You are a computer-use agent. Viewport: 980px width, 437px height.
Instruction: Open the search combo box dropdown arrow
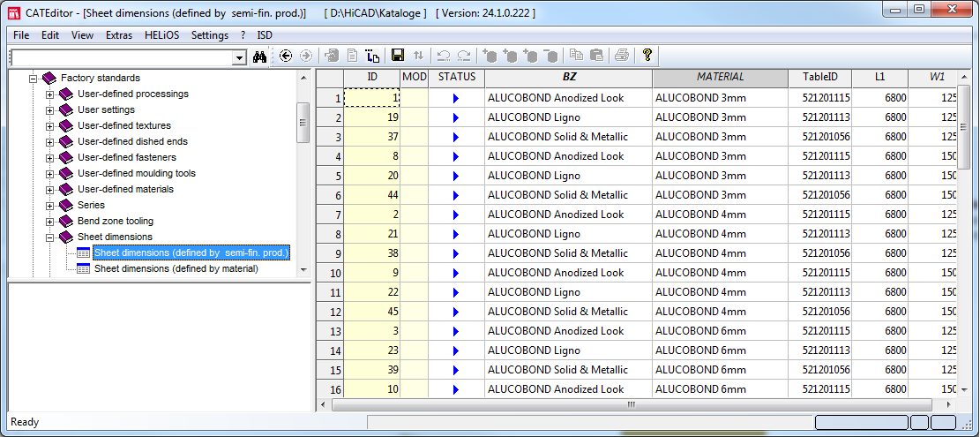click(240, 57)
